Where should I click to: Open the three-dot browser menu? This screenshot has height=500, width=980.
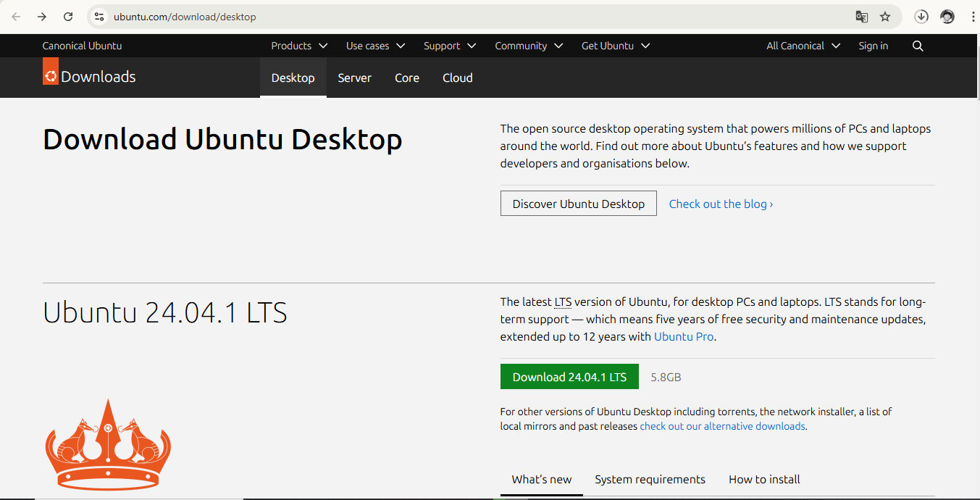[973, 16]
